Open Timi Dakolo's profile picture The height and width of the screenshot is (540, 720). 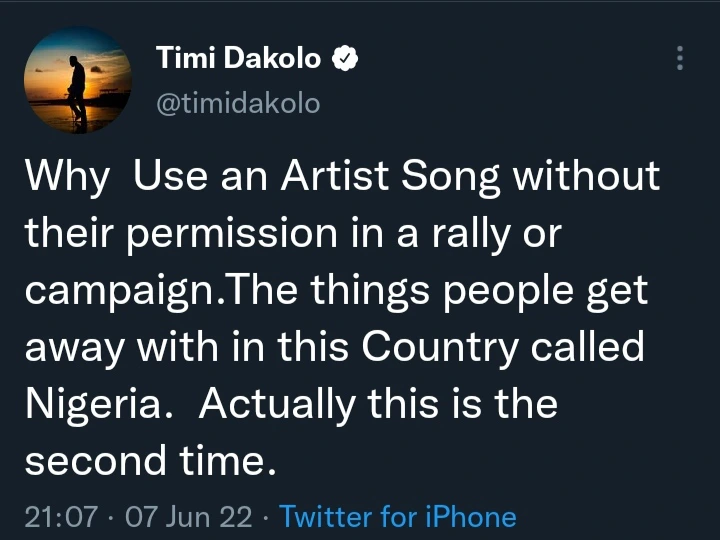click(x=78, y=80)
